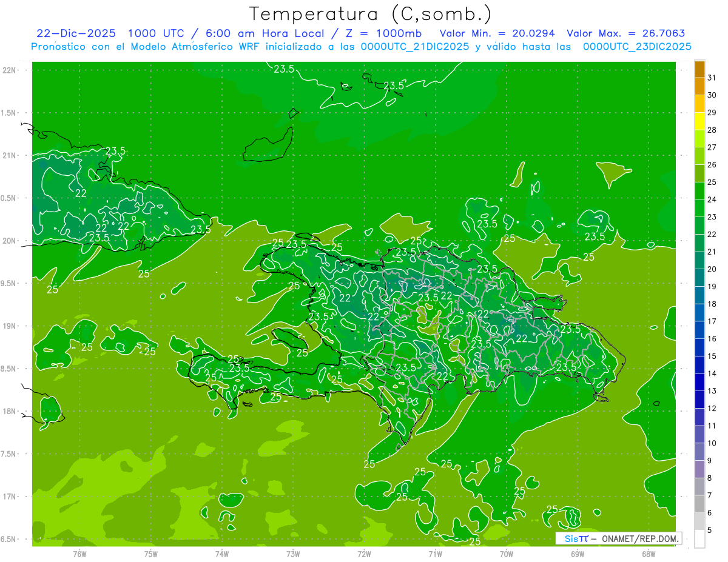Screen dimensions: 728x562
Task: Click the valid-until time "0000UTC_23DIC2025"
Action: tap(637, 47)
